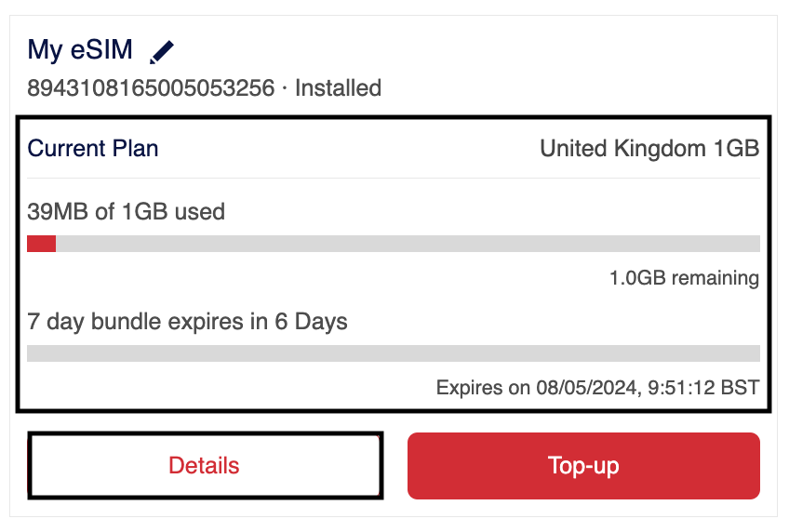The image size is (789, 532).
Task: Click the ICCID number 8943108165005053256
Action: click(x=151, y=88)
